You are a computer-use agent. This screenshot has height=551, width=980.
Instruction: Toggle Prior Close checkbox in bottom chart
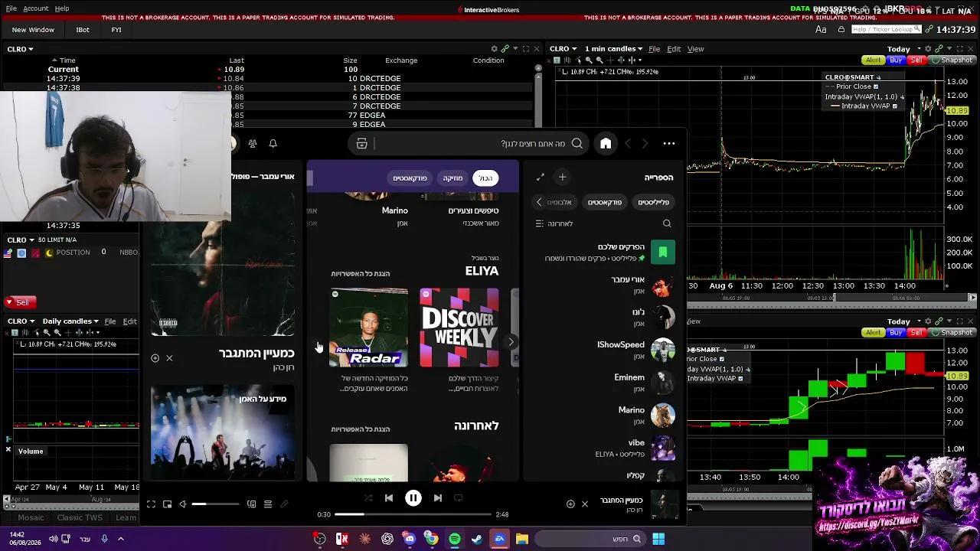click(721, 359)
